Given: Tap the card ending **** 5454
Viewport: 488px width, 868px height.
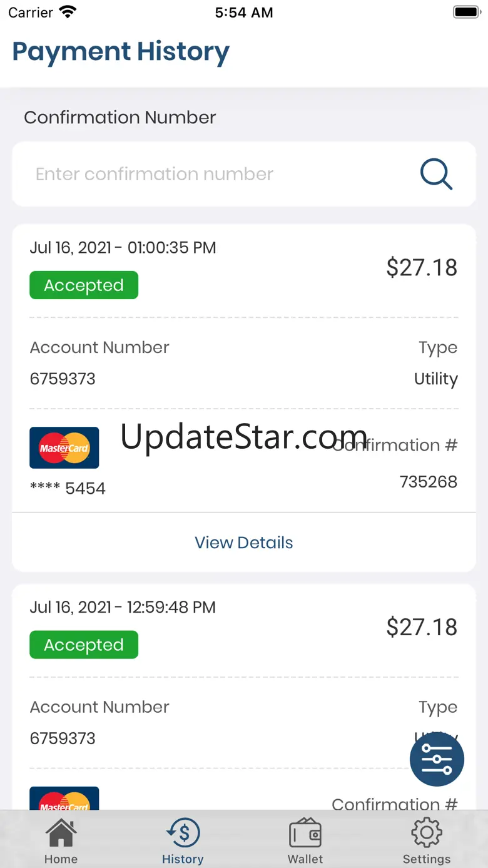Looking at the screenshot, I should (68, 489).
